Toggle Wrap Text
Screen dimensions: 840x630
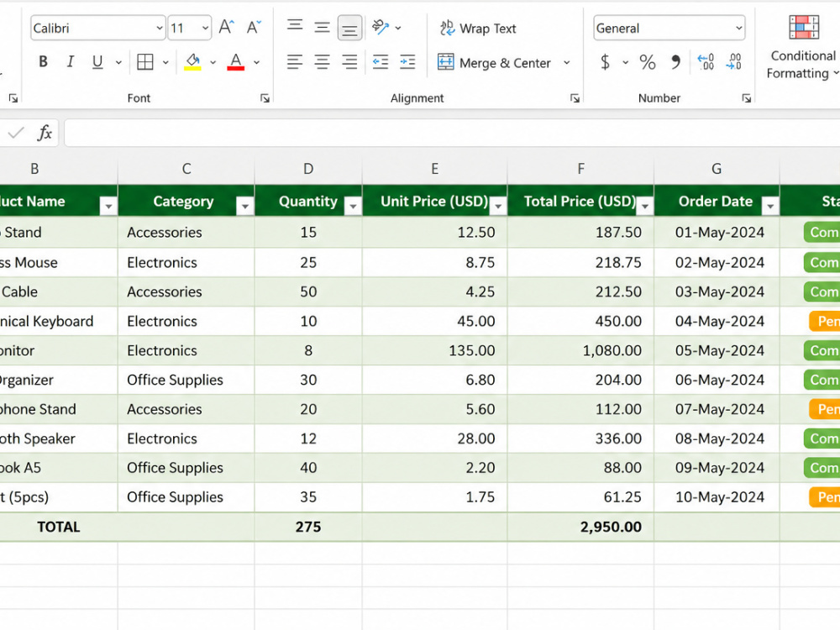(478, 29)
